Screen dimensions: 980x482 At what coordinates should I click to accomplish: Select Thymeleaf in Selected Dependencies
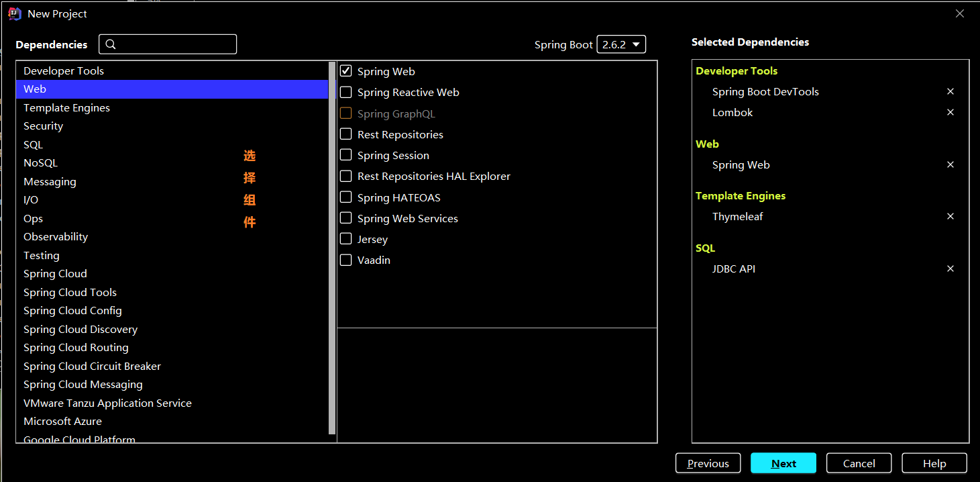tap(737, 216)
